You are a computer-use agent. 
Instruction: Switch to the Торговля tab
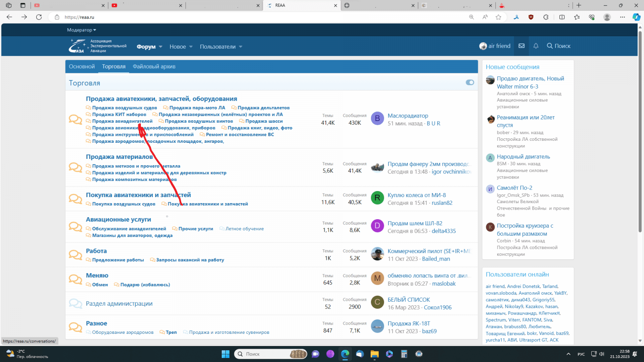pyautogui.click(x=114, y=66)
